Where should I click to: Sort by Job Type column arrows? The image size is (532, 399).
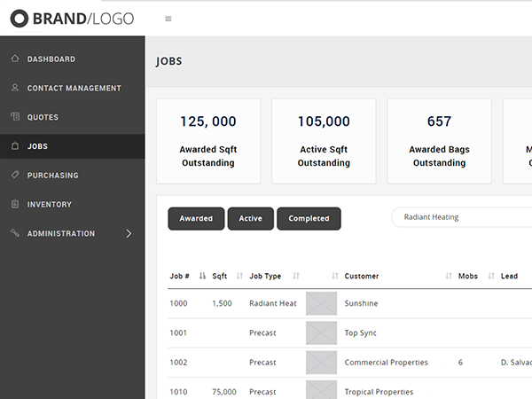[x=296, y=276]
